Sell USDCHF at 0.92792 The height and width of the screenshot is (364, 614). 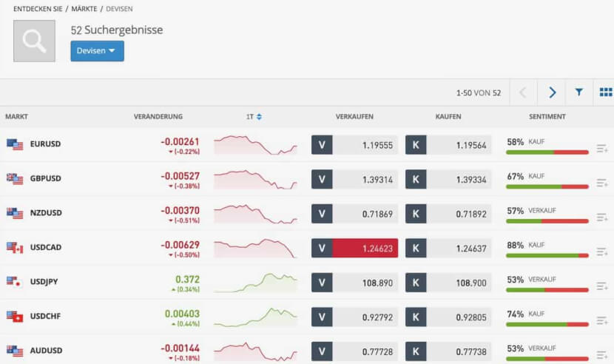click(355, 317)
